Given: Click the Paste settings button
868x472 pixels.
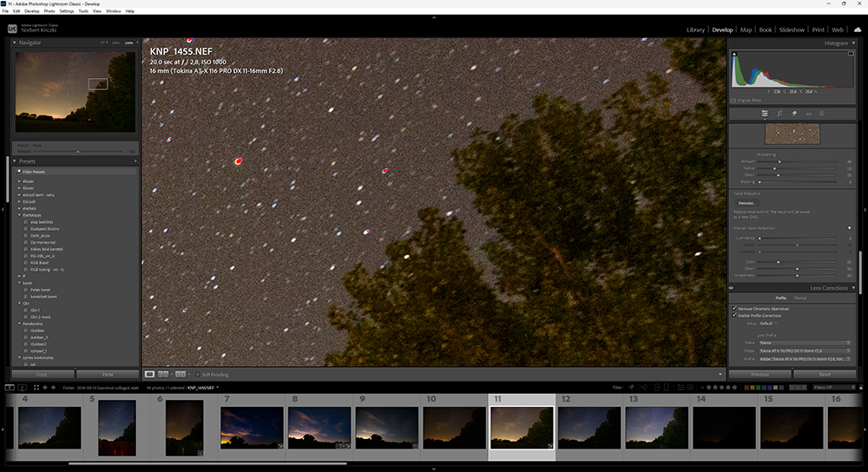Looking at the screenshot, I should (108, 375).
